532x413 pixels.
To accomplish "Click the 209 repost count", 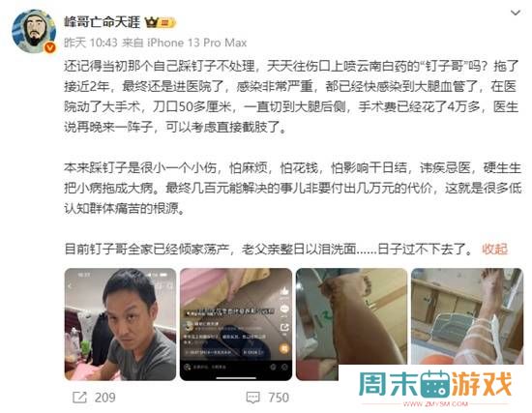I will (x=104, y=398).
